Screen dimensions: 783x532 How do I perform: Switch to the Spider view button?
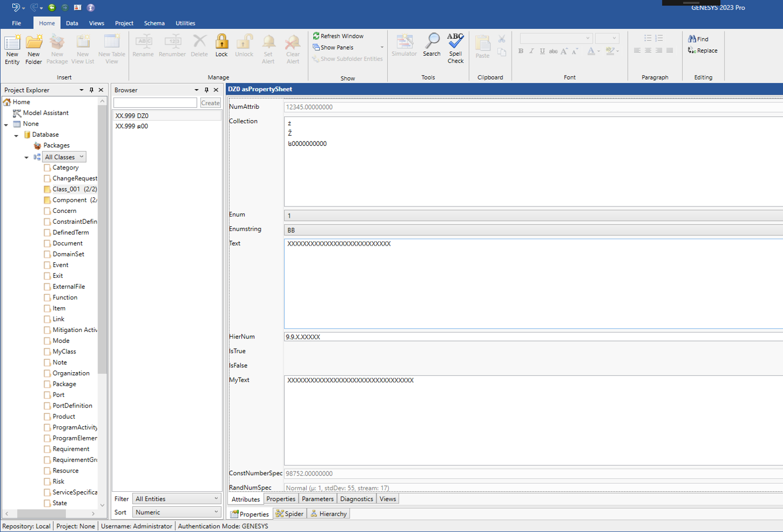pyautogui.click(x=289, y=514)
